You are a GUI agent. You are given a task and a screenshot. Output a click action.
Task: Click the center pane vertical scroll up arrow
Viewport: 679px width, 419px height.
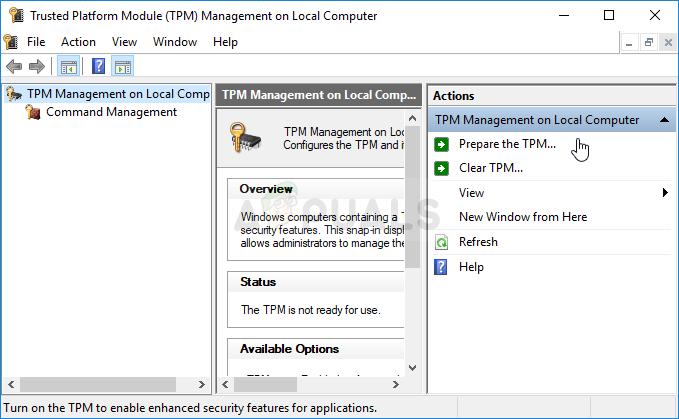(412, 118)
